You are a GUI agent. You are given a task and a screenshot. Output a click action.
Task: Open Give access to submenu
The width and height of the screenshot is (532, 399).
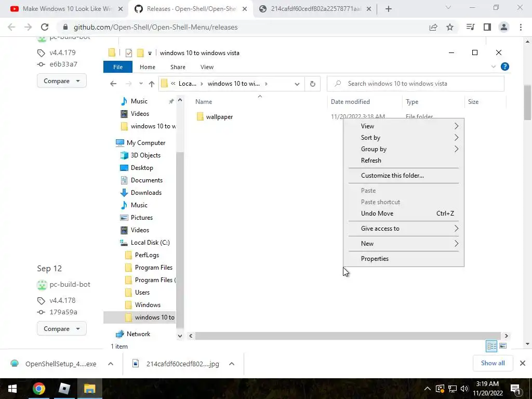pos(403,229)
